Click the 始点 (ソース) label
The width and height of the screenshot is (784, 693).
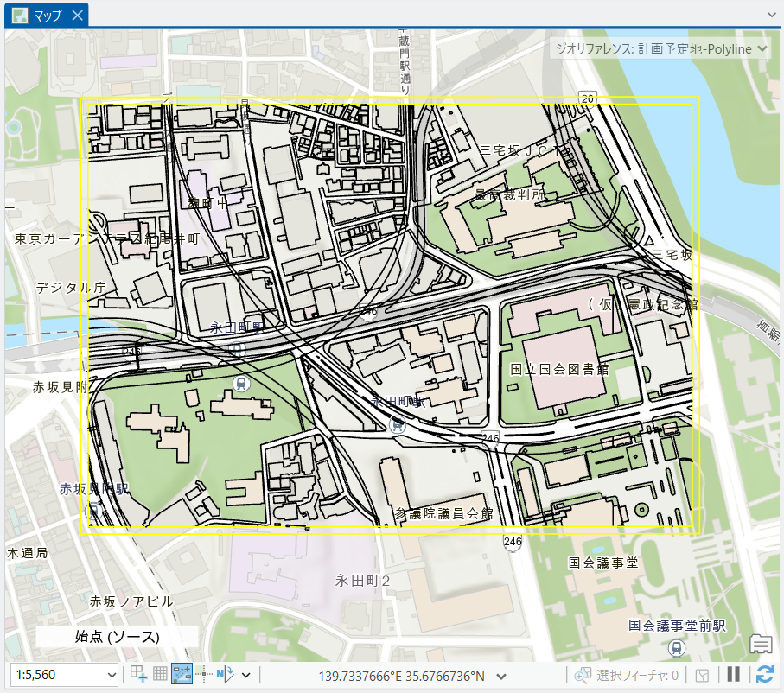(x=118, y=637)
